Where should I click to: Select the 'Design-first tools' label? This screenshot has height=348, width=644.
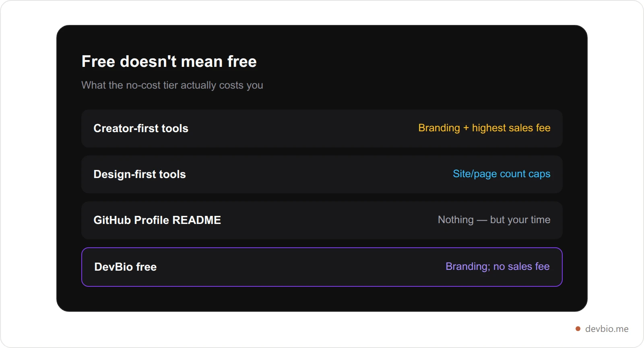click(x=140, y=174)
